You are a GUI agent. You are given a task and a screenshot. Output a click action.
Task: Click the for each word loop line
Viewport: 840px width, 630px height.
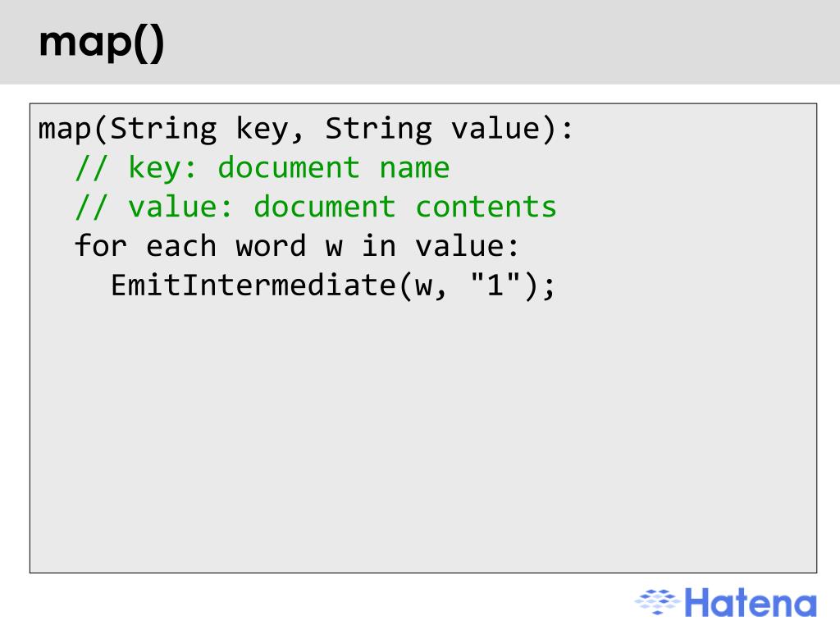[x=297, y=246]
